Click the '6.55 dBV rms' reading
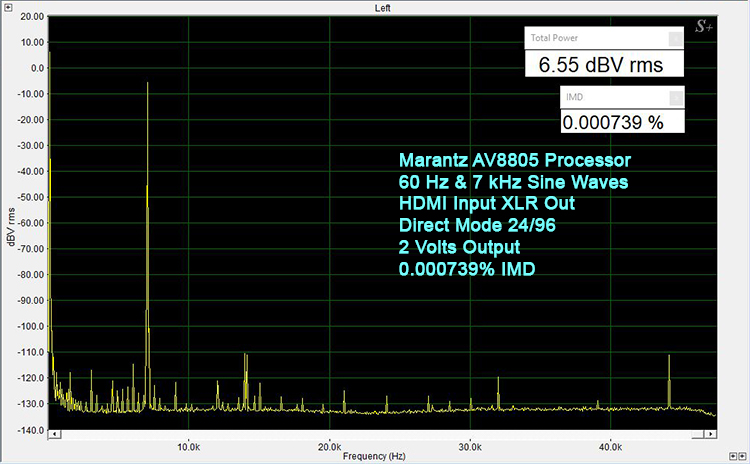The width and height of the screenshot is (750, 464). (x=601, y=65)
